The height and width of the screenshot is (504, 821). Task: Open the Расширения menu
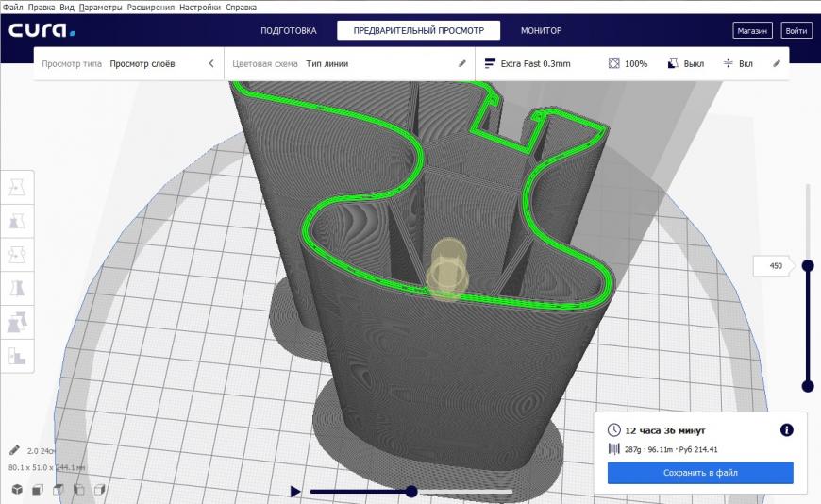coord(151,8)
